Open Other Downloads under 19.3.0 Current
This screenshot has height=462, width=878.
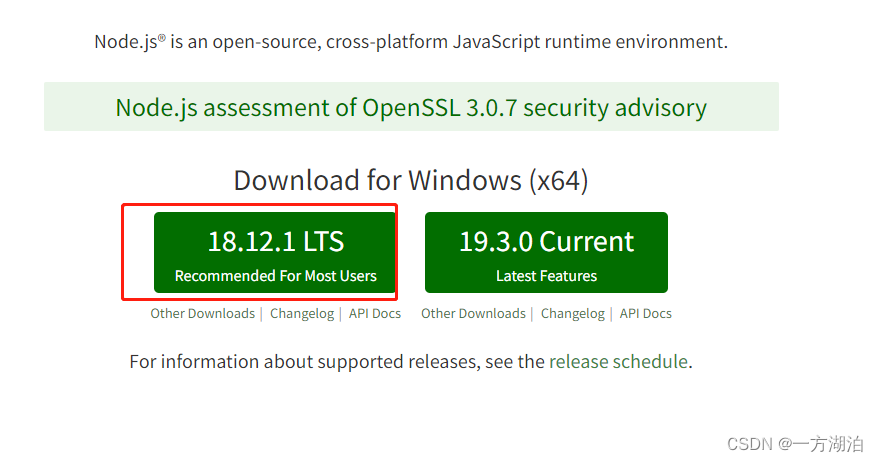pyautogui.click(x=473, y=314)
